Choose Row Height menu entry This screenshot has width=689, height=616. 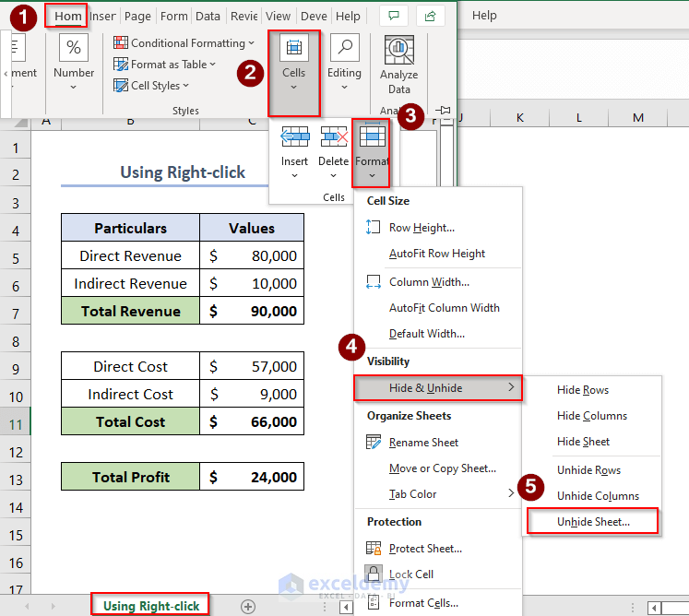438,228
